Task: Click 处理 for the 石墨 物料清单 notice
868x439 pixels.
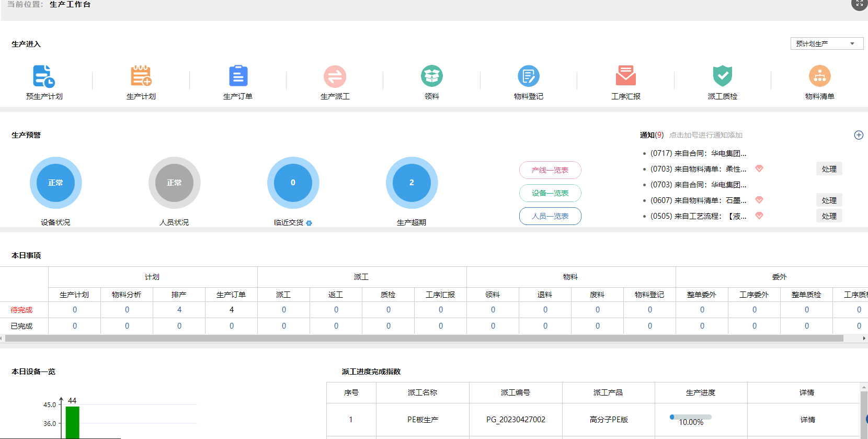Action: point(829,200)
